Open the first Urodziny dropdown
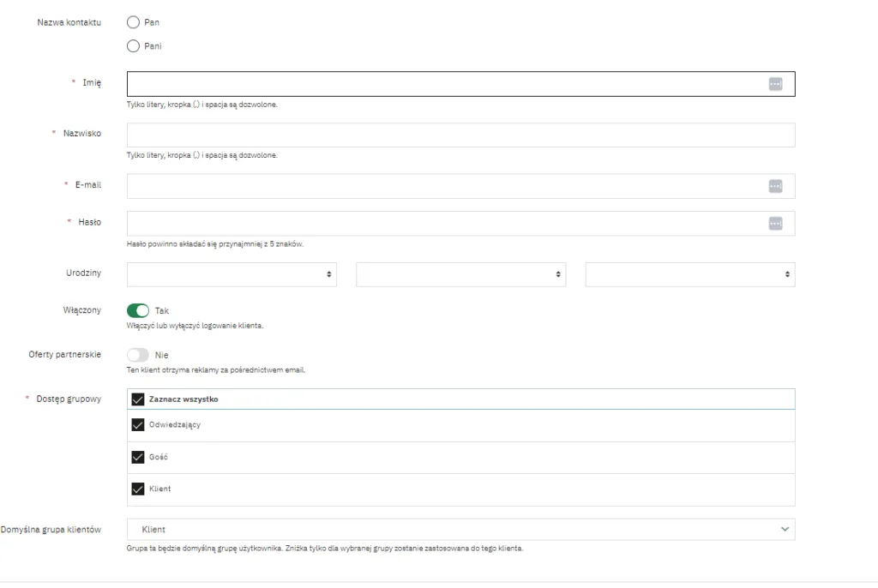This screenshot has height=588, width=878. (x=232, y=274)
